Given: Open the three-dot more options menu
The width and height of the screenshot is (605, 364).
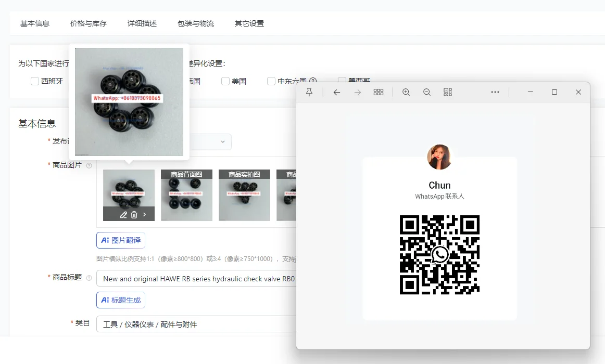Looking at the screenshot, I should [x=495, y=92].
